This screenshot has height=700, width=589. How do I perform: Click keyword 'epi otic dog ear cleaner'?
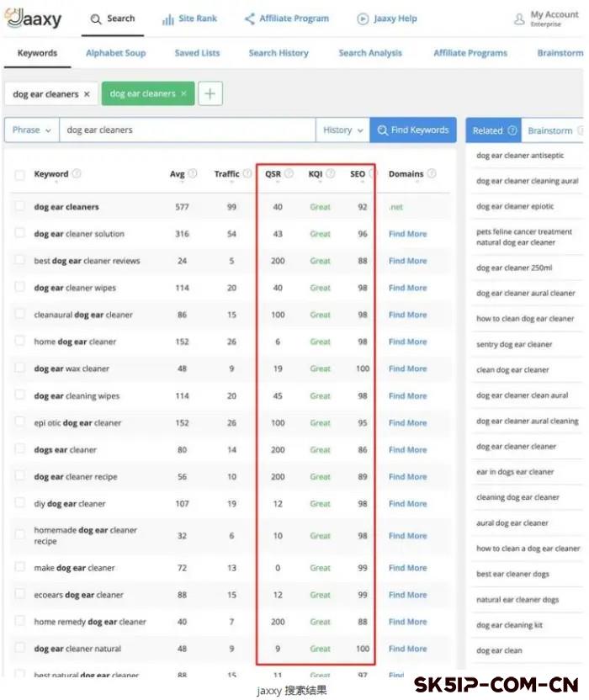point(77,422)
